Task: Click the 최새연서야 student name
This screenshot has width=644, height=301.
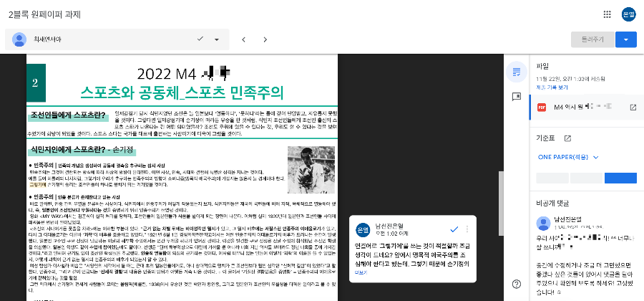Action: click(47, 39)
